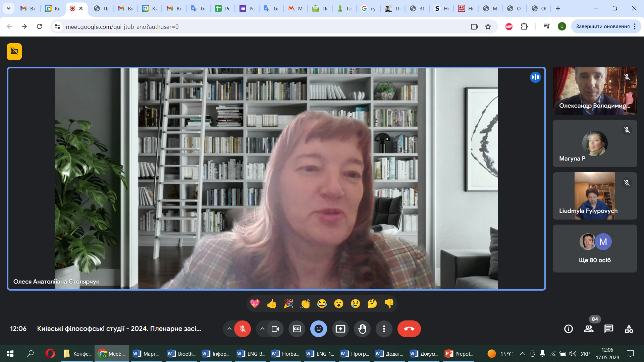This screenshot has height=362, width=644.
Task: Open more options three-dot menu
Action: point(384,329)
